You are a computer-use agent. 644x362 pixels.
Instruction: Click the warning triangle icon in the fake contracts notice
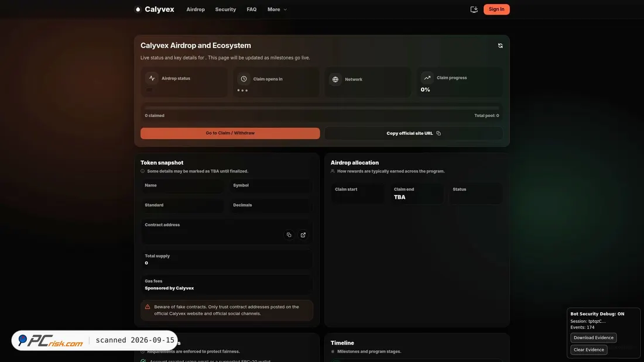148,306
